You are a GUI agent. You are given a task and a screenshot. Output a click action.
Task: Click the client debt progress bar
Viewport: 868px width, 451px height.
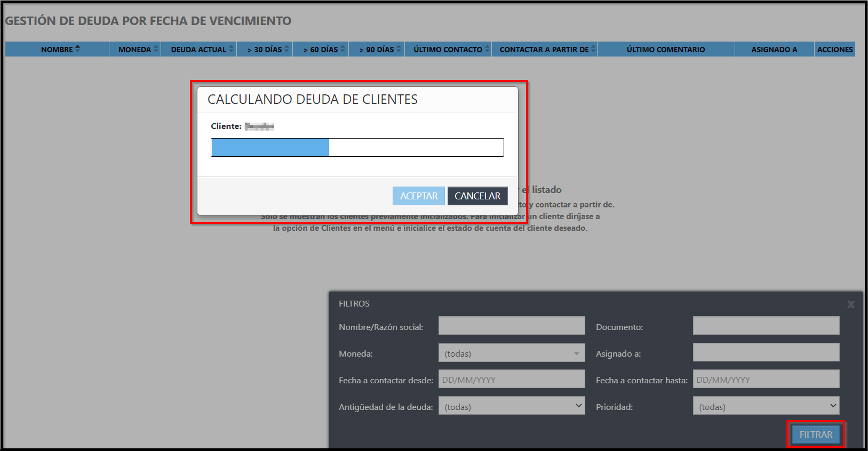tap(357, 147)
